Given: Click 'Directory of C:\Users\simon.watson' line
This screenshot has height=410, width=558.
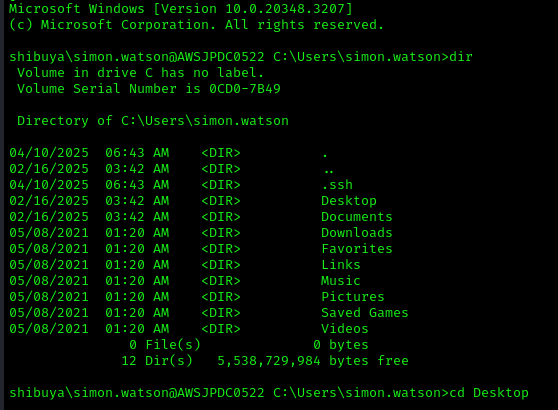Looking at the screenshot, I should pyautogui.click(x=153, y=121).
